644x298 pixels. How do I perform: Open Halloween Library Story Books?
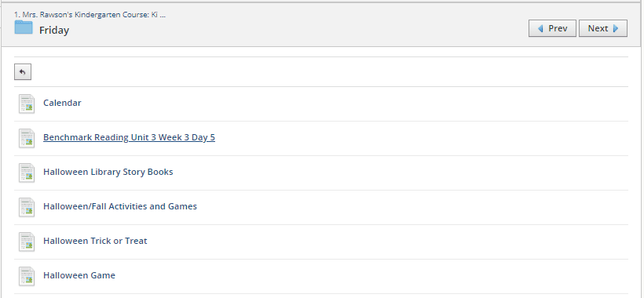tap(108, 172)
